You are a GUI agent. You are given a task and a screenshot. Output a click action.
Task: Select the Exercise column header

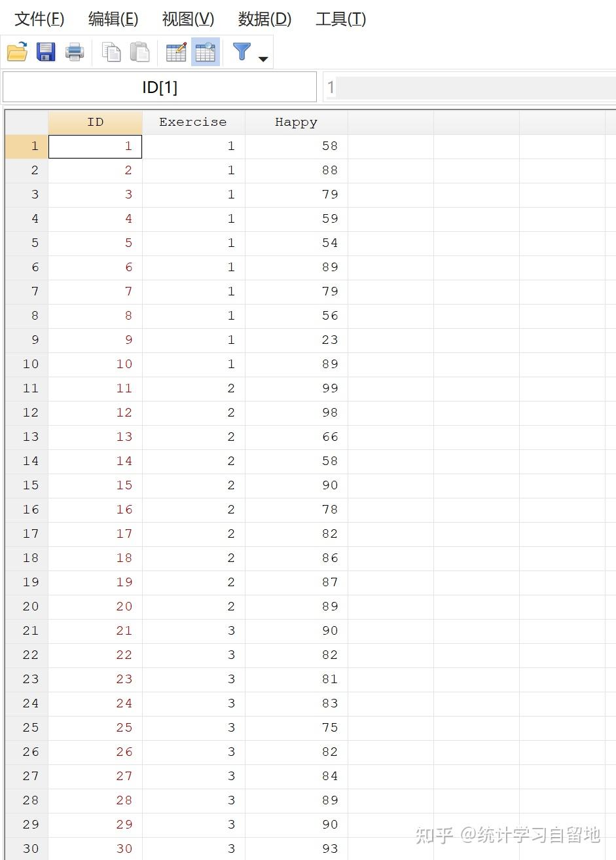click(x=193, y=122)
